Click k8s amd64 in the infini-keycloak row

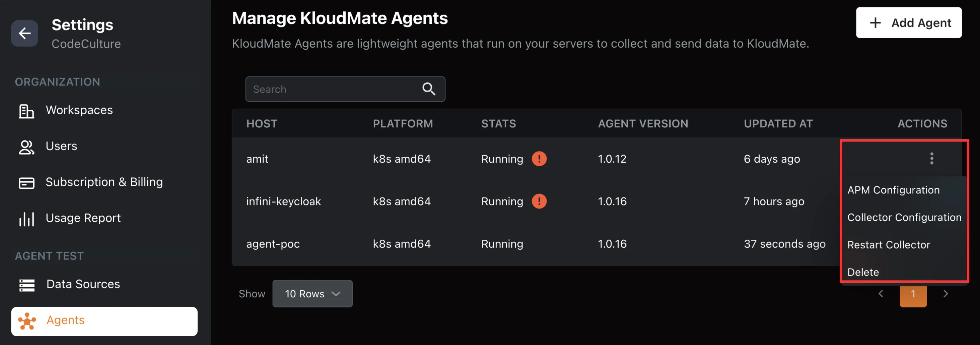402,201
